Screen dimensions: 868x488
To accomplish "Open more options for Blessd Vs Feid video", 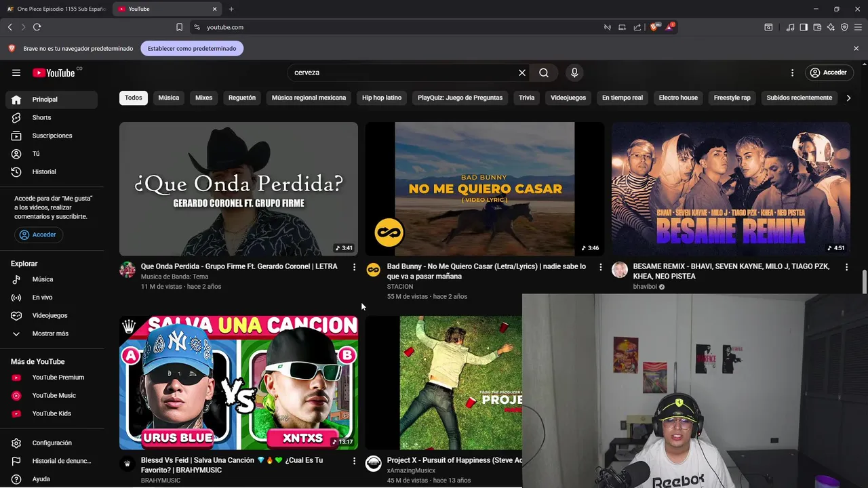I will [354, 461].
